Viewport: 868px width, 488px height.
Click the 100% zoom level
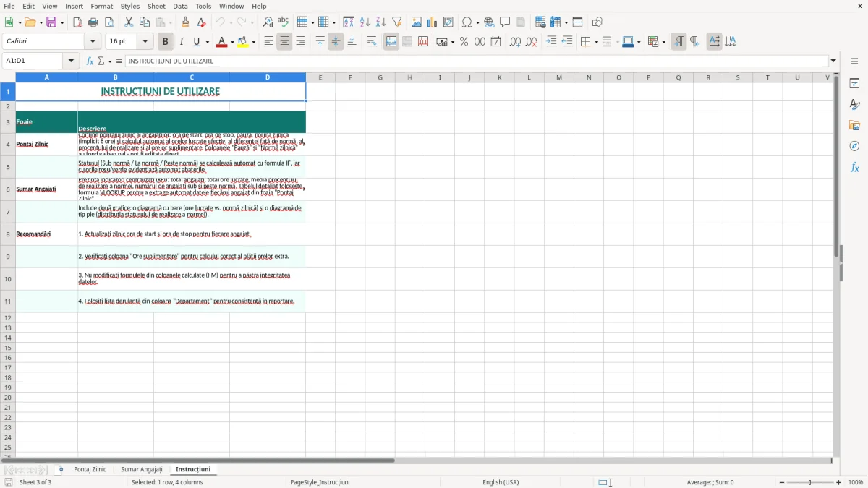pos(856,482)
